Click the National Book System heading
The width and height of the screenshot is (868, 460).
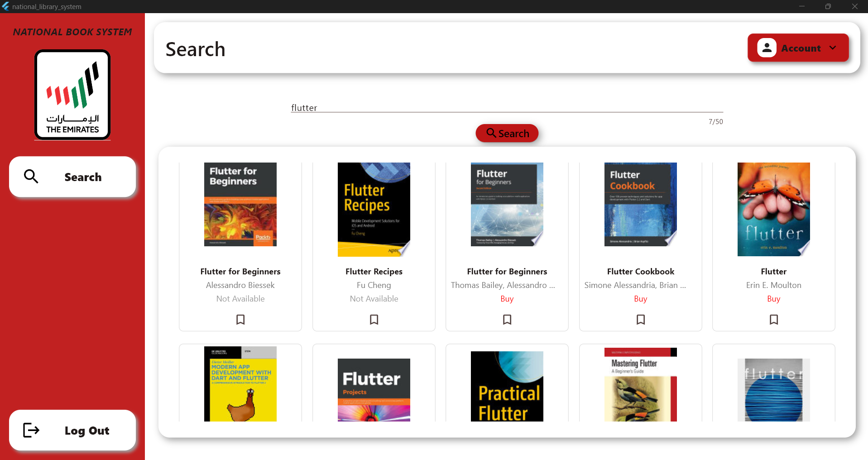tap(72, 32)
